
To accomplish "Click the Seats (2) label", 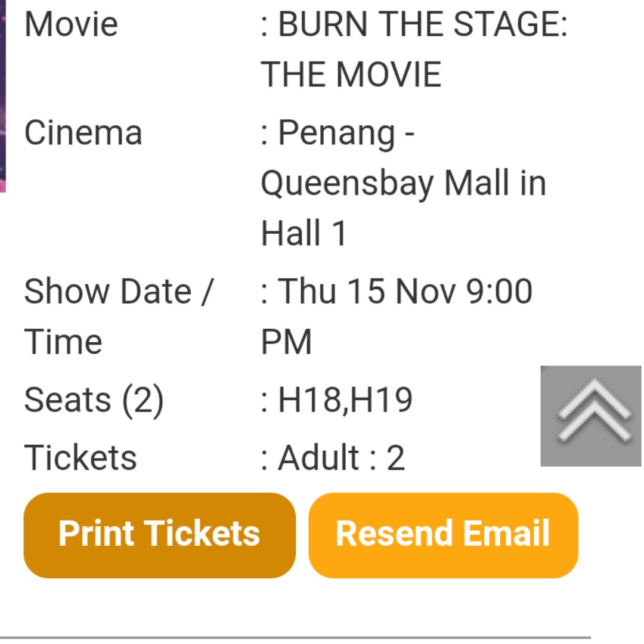I will 94,400.
